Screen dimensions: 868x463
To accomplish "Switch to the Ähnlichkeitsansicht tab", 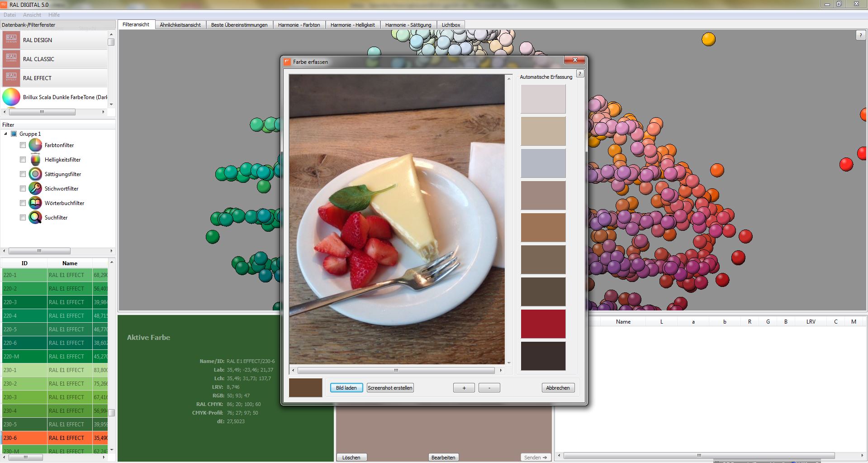I will (180, 25).
